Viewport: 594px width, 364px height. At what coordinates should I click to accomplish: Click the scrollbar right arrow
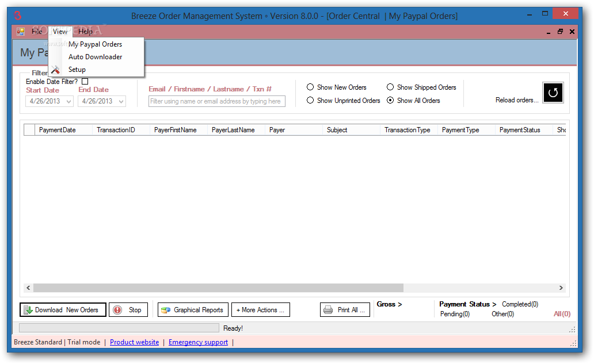click(561, 288)
